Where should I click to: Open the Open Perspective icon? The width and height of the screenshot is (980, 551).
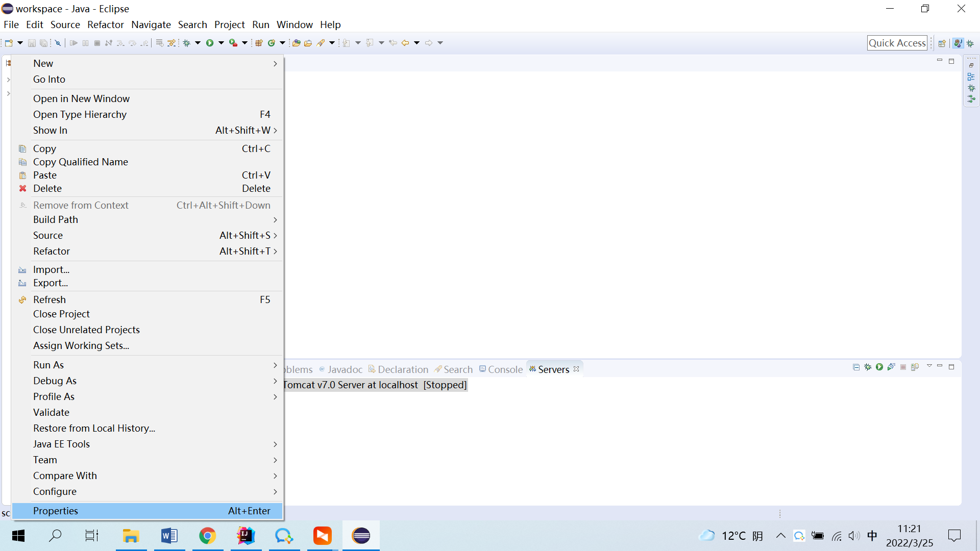(942, 43)
